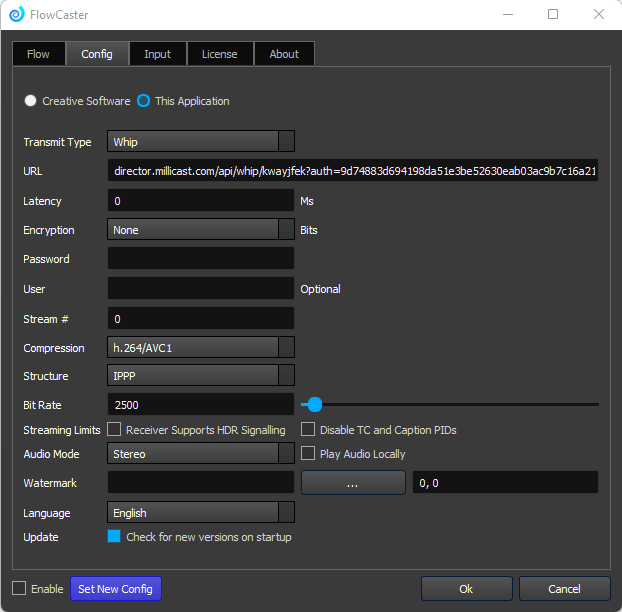Click the Ok button

click(466, 589)
